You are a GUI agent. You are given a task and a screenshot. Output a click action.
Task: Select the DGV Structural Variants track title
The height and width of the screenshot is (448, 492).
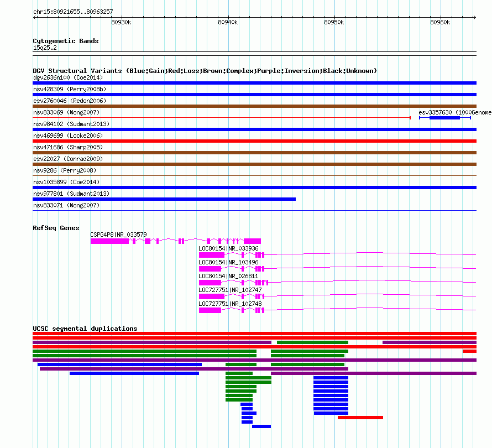pos(205,71)
